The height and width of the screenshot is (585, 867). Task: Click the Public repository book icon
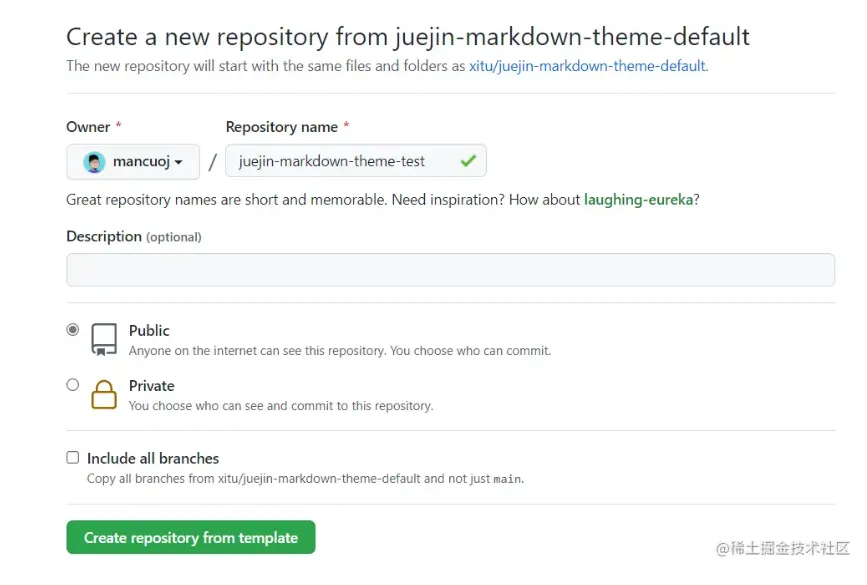point(104,339)
